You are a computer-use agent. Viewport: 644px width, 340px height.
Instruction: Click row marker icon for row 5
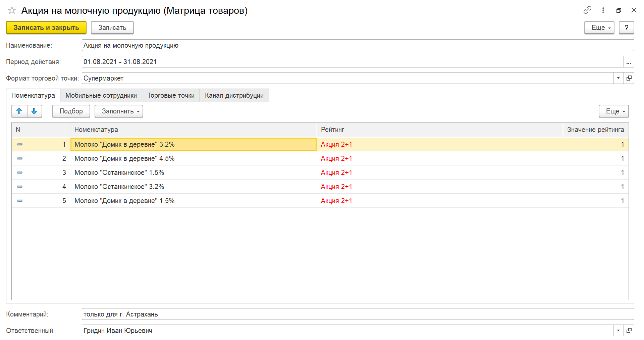tap(20, 201)
